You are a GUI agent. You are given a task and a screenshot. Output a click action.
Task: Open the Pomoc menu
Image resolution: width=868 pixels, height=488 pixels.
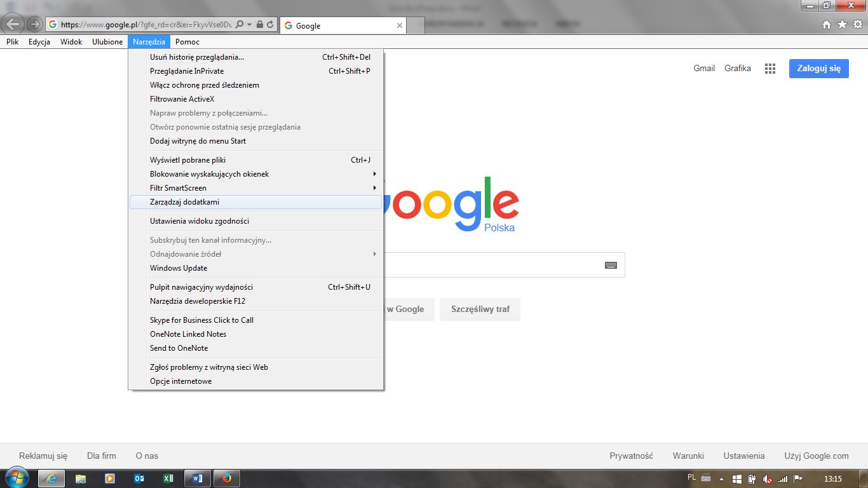pos(187,42)
